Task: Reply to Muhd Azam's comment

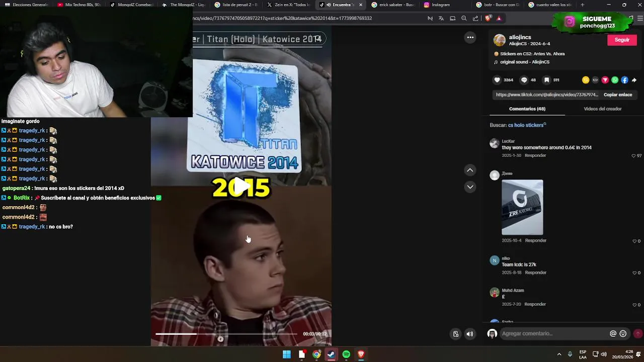Action: 535,304
